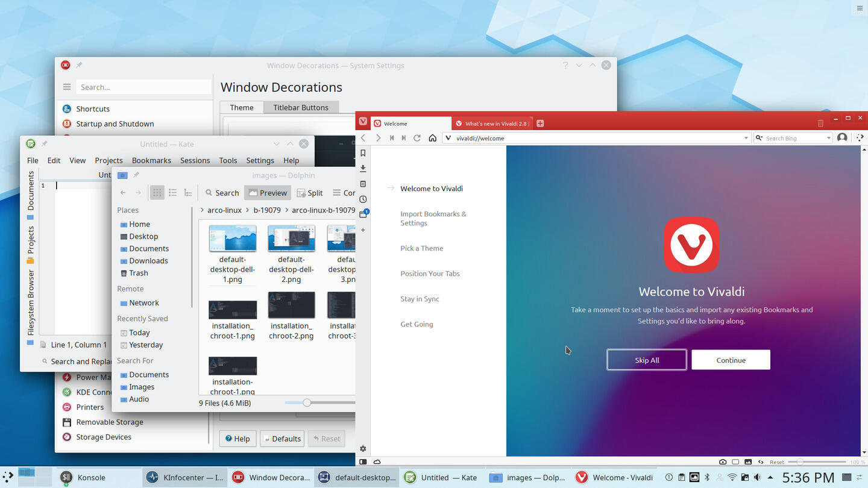Open desktop toolbox menu at top right
The image size is (868, 488).
pyautogui.click(x=860, y=8)
